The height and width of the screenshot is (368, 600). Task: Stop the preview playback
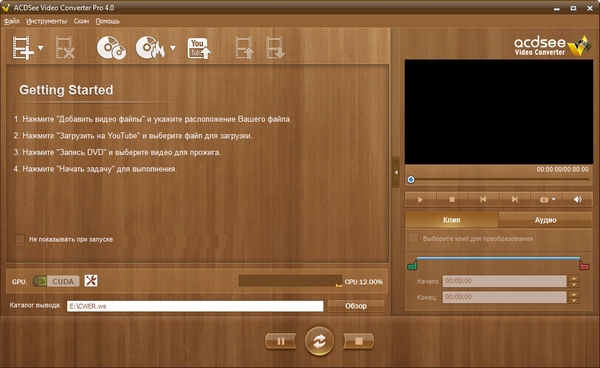click(452, 199)
